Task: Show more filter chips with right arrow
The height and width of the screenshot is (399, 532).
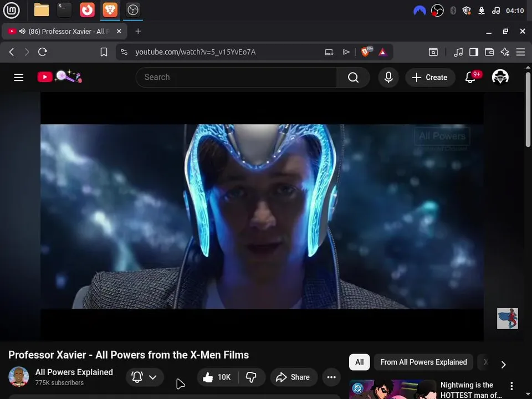Action: tap(503, 365)
